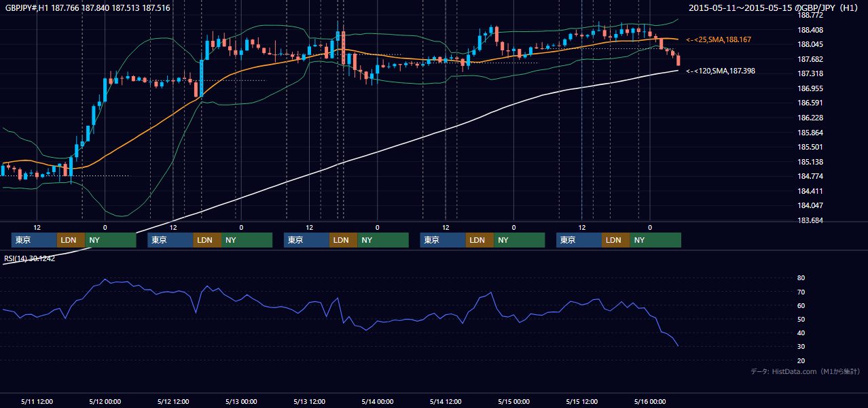Select the first 東京 session block
Screen dimensions: 868x408
[x=34, y=240]
